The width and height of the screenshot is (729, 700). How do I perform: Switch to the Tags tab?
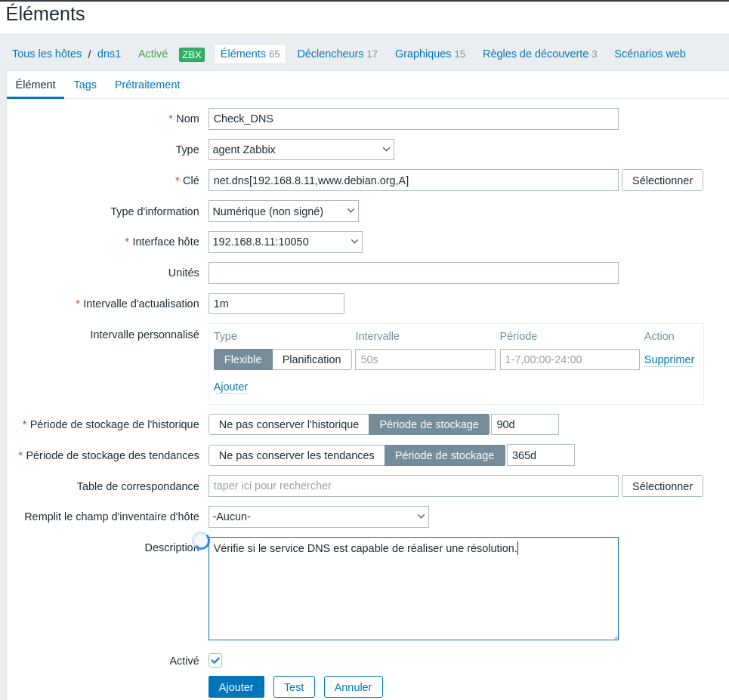(x=85, y=85)
